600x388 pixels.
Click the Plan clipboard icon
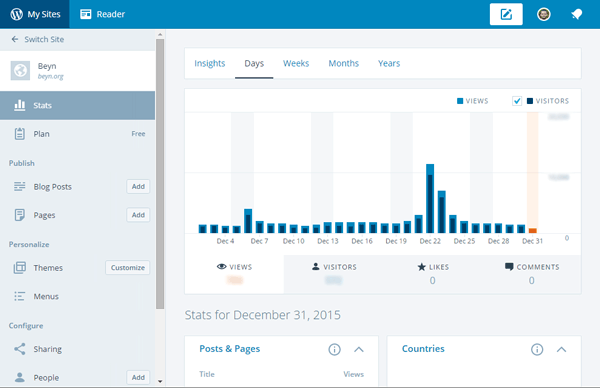(20, 134)
